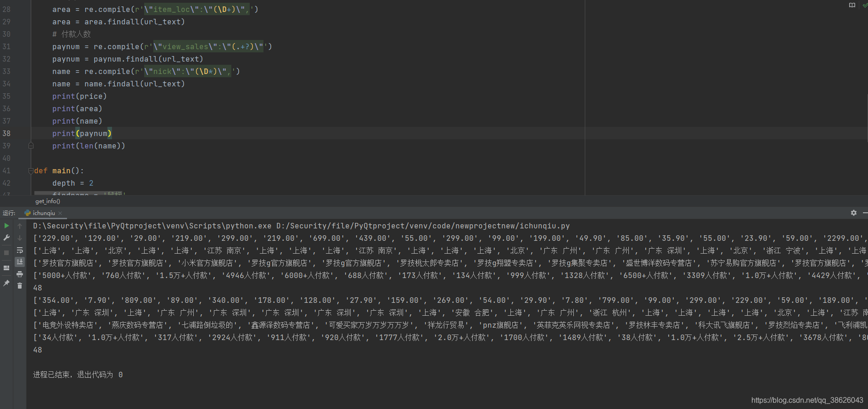Pin the run tab with pin icon
Screen dimensions: 868x409
(6, 283)
